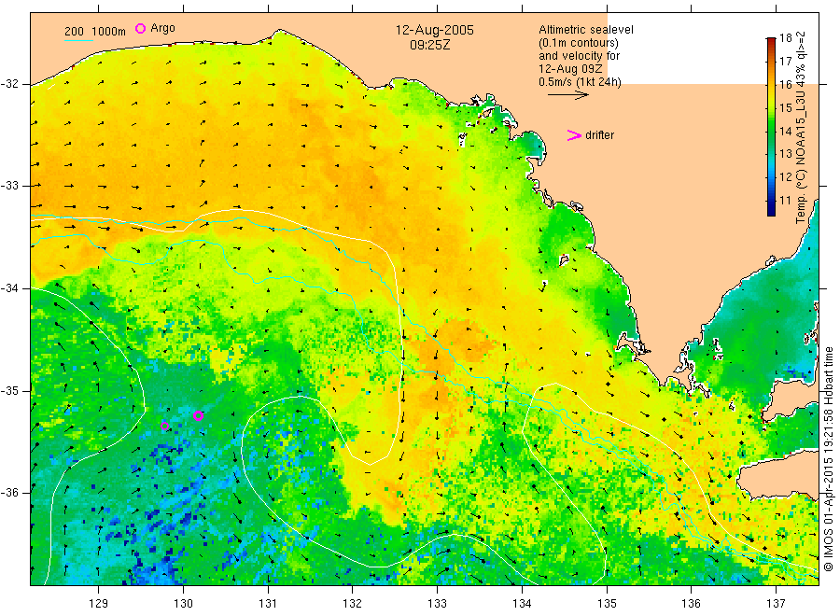
Task: Click the 18 label on the color scale
Action: coord(785,38)
